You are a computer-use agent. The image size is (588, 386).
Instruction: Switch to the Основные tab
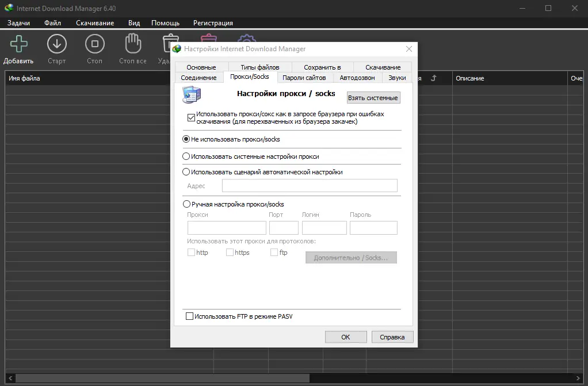tap(201, 67)
